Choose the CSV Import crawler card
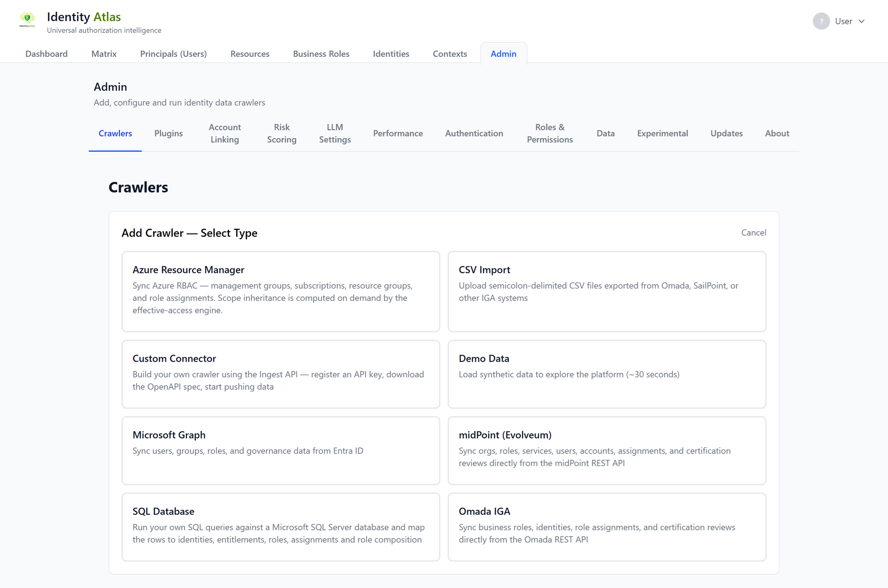 607,292
